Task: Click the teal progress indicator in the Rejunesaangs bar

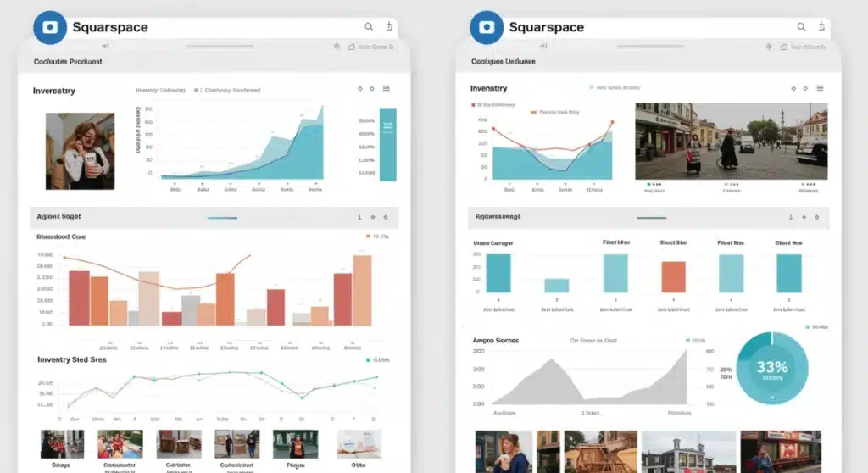Action: point(652,218)
